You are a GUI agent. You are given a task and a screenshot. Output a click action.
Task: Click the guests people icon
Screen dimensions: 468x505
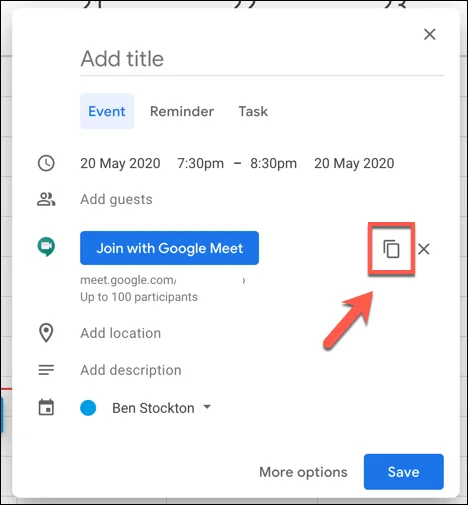[46, 199]
